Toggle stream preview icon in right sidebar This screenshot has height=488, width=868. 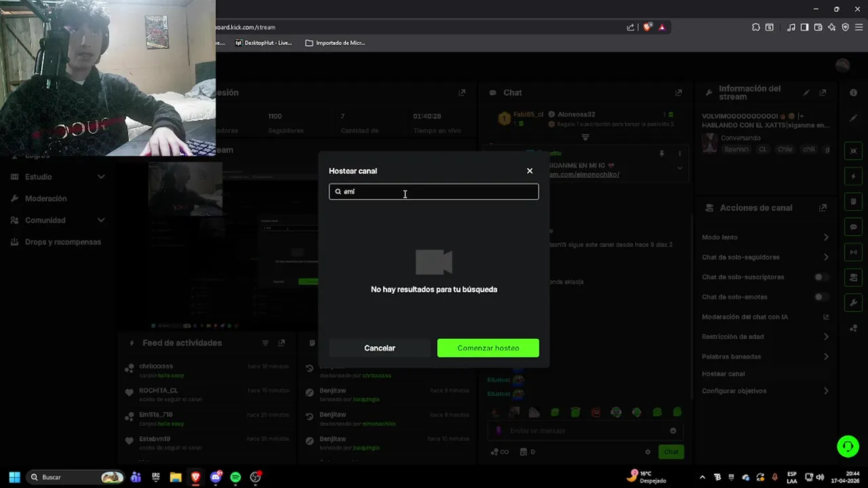[x=853, y=150]
